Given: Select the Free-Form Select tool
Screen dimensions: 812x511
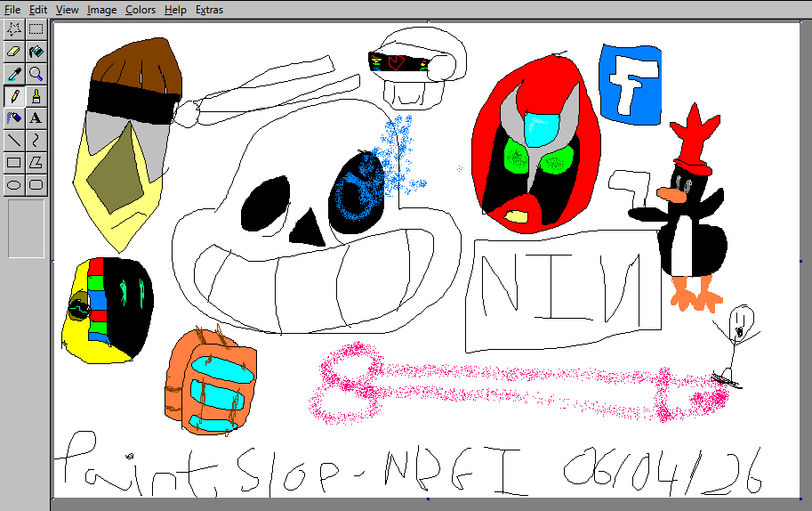Looking at the screenshot, I should click(x=14, y=29).
